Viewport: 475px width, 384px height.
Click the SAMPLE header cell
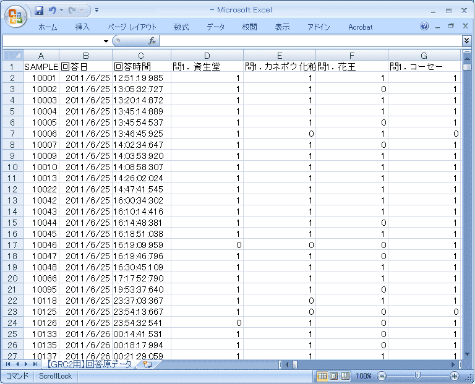coord(41,67)
